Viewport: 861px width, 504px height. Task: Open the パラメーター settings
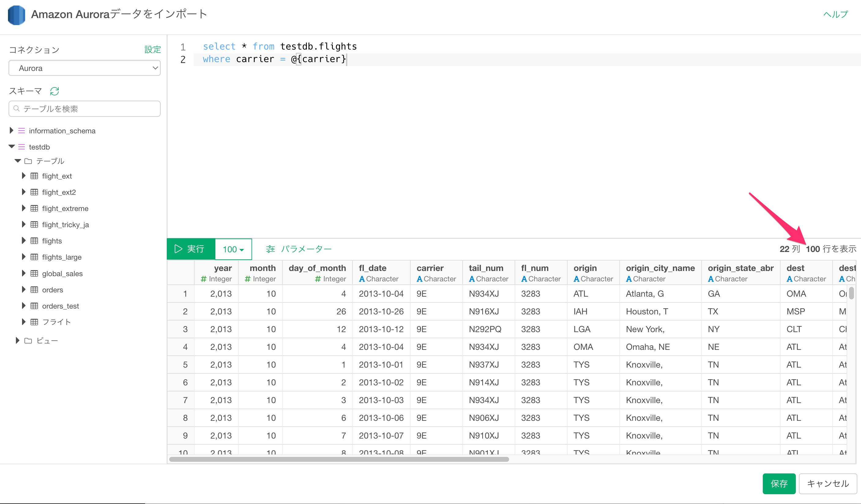299,249
